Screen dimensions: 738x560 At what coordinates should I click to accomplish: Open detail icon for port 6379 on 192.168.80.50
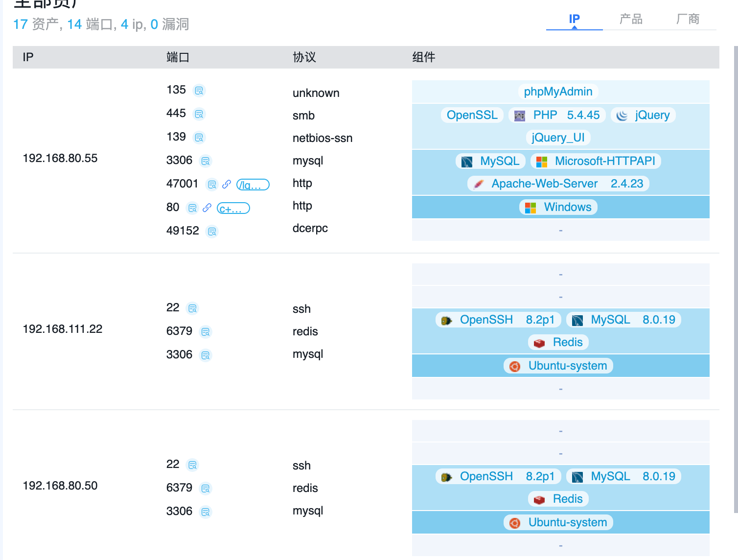[206, 489]
